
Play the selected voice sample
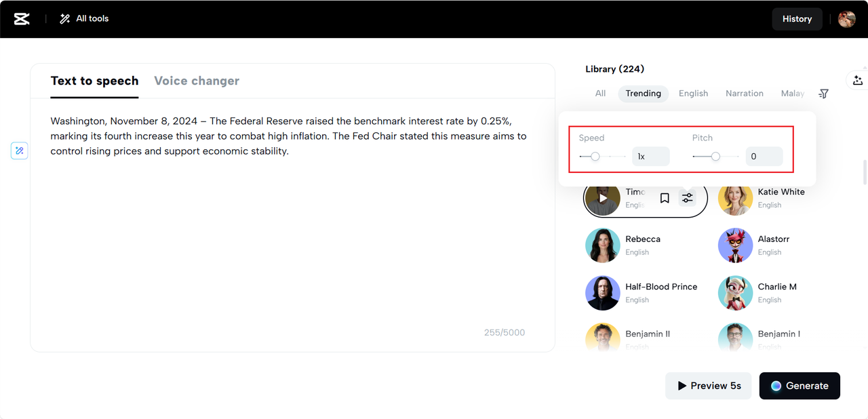tap(603, 199)
